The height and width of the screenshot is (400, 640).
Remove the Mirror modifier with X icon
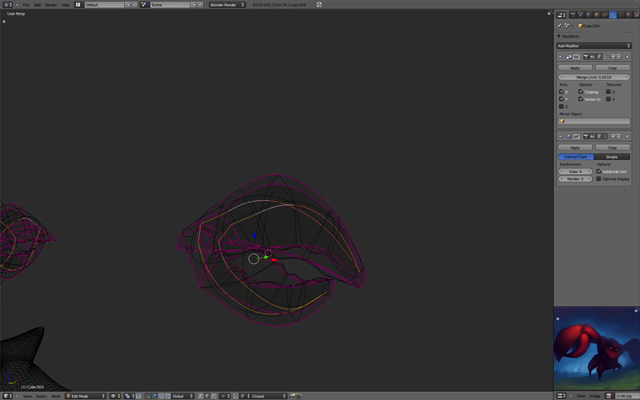[x=627, y=57]
